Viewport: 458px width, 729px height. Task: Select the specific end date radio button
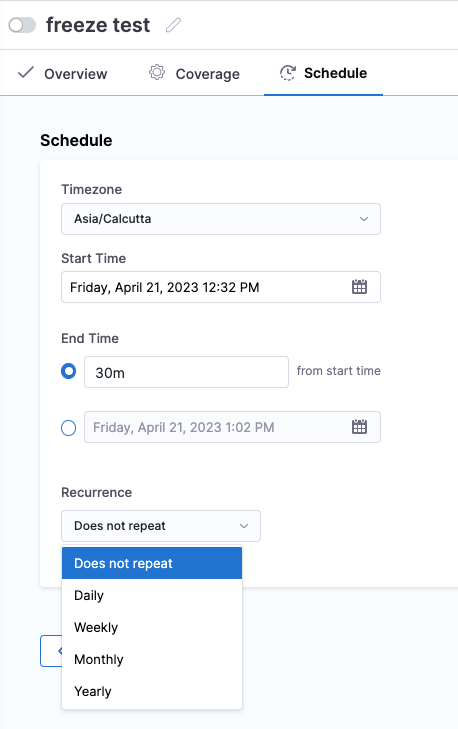(68, 427)
